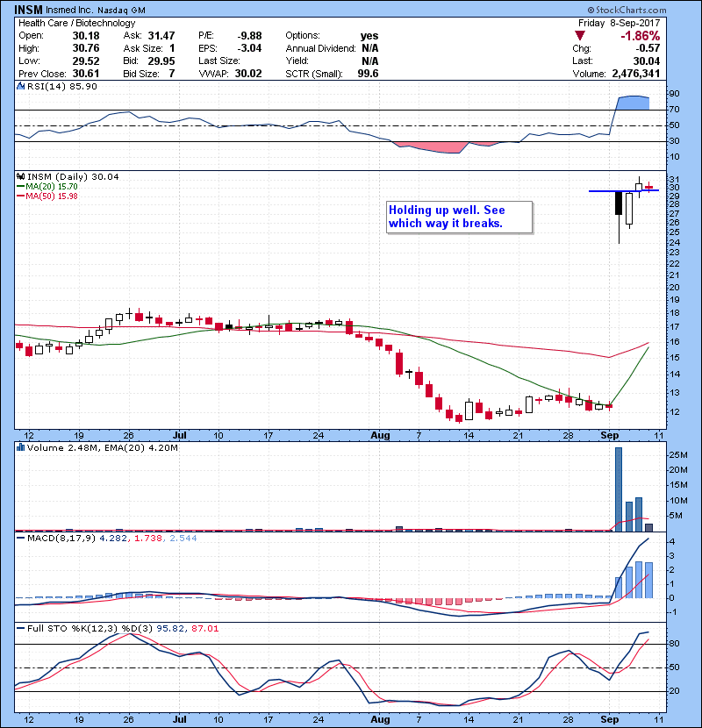The height and width of the screenshot is (728, 702).
Task: Click the Open value 30.18
Action: click(86, 36)
